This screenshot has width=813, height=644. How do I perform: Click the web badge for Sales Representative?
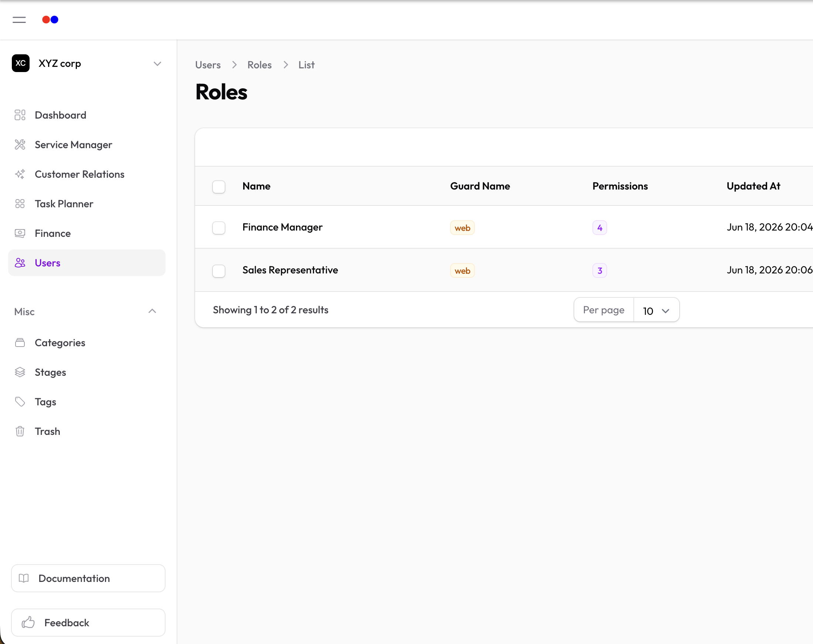point(462,271)
